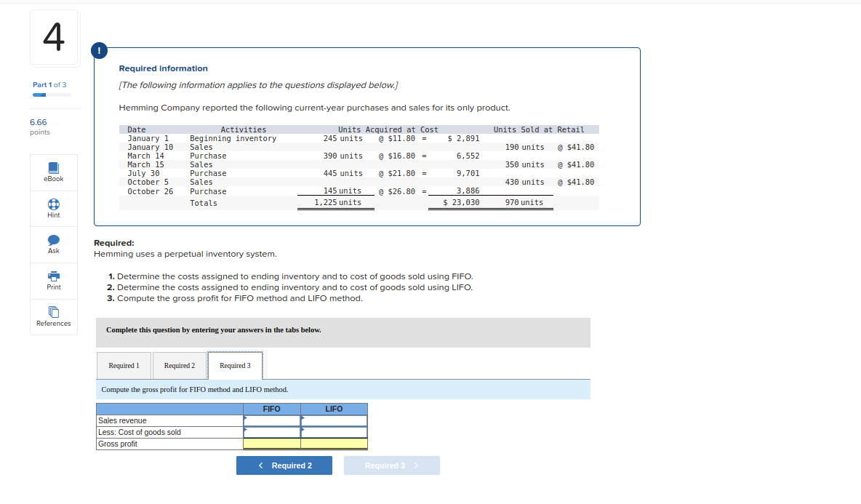Click the Print printer icon
861x504 pixels.
(53, 276)
